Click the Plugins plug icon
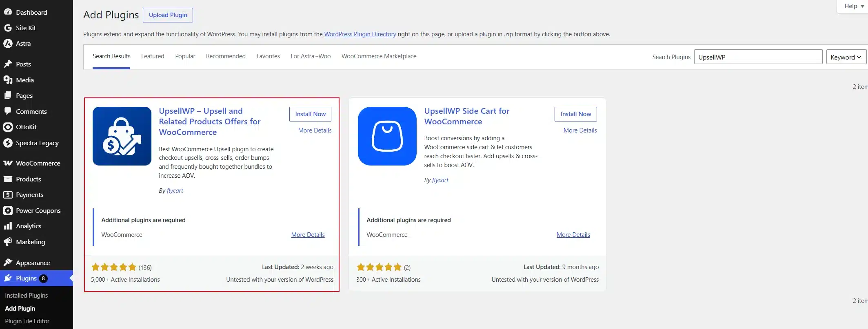 coord(8,278)
